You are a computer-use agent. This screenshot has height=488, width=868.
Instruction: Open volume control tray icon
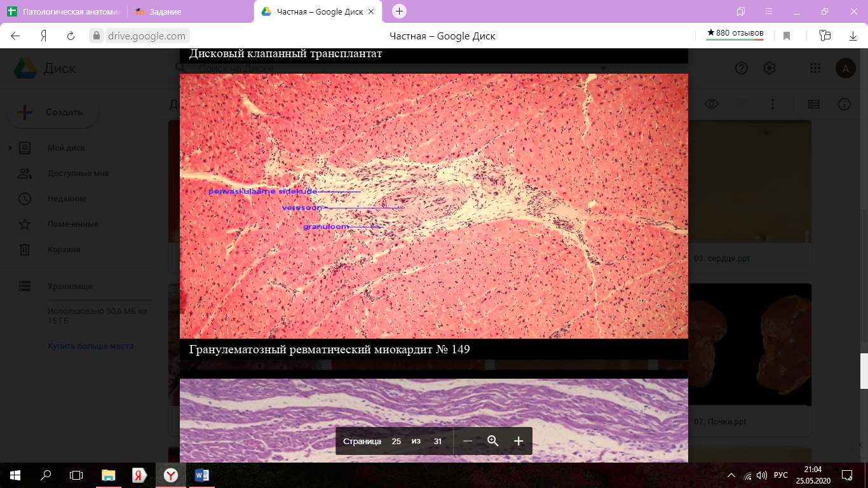pos(763,475)
